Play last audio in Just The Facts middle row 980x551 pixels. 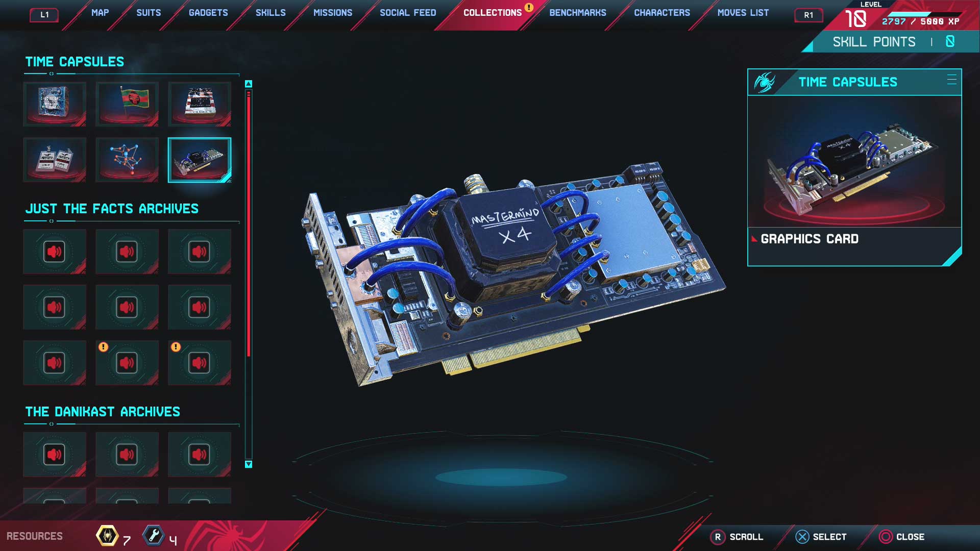(x=200, y=307)
